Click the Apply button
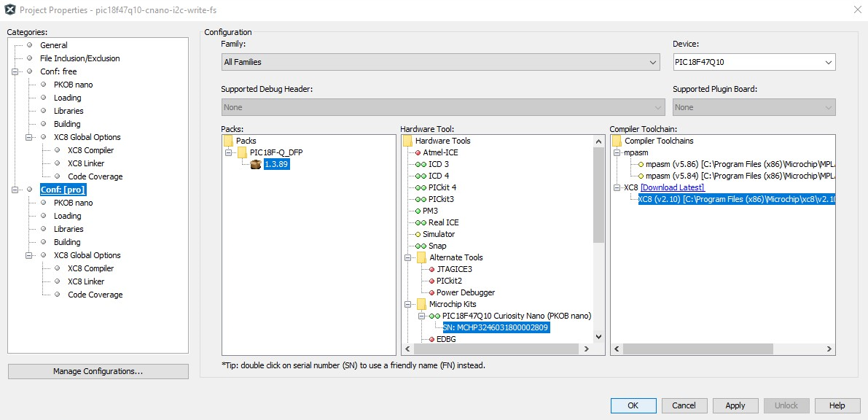The height and width of the screenshot is (420, 868). click(x=735, y=405)
